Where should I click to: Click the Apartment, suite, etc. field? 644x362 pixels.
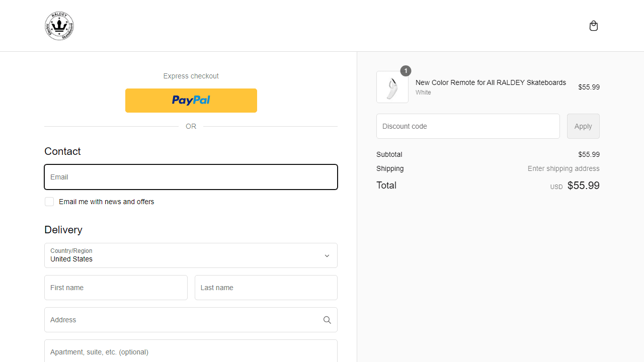191,351
